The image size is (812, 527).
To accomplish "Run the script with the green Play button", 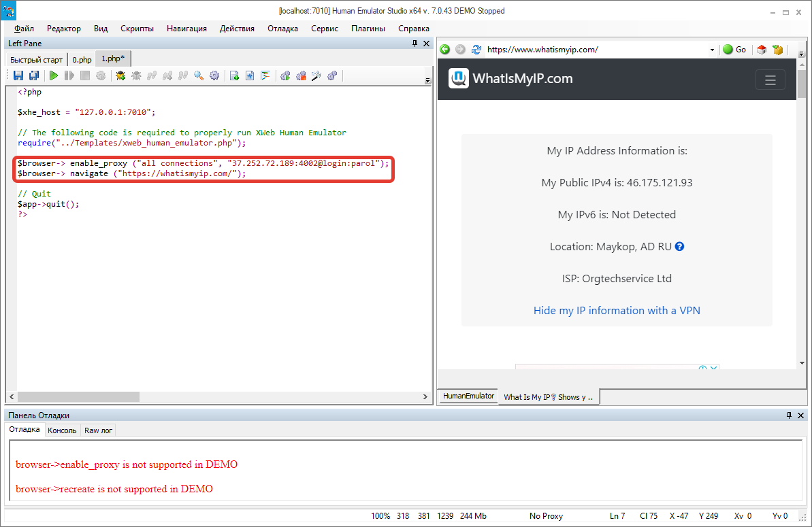I will (53, 75).
